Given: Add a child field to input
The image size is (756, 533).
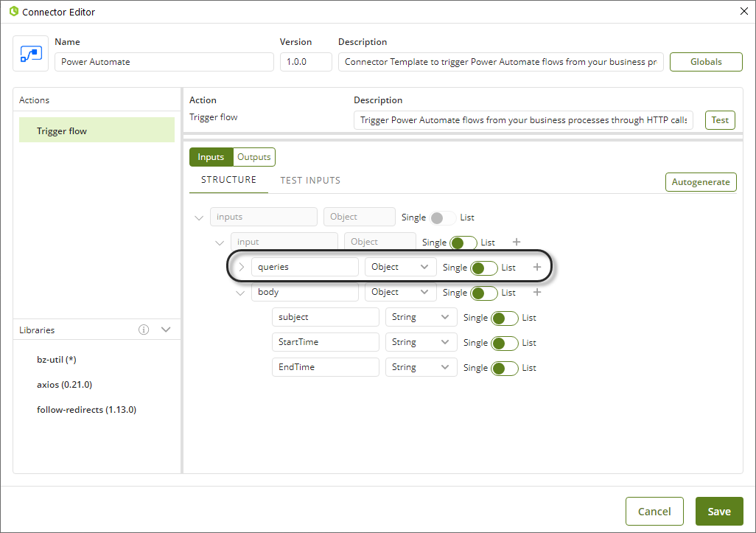Looking at the screenshot, I should tap(517, 242).
